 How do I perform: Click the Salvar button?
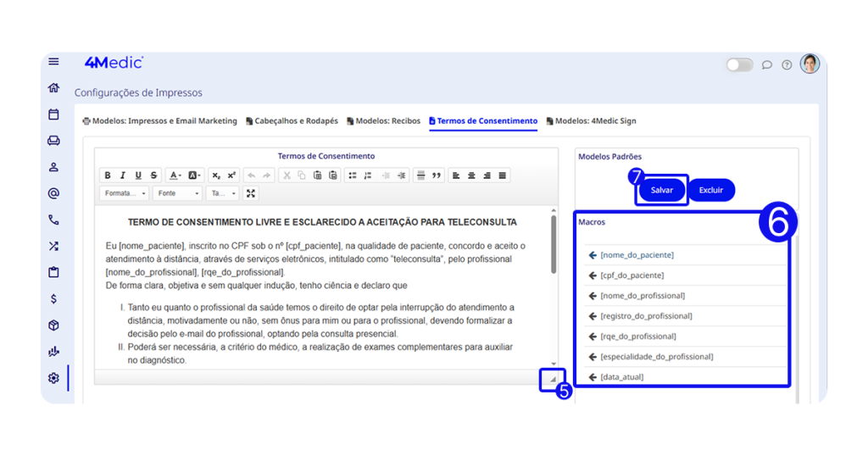(x=661, y=190)
